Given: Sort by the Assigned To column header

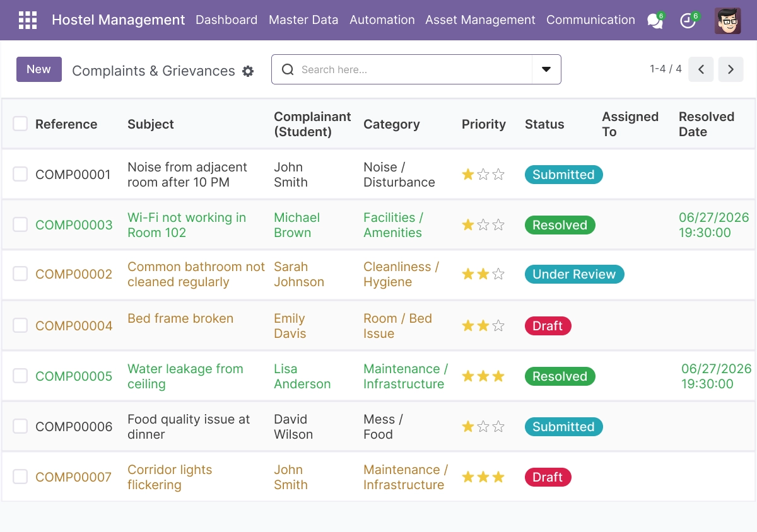Looking at the screenshot, I should 630,124.
